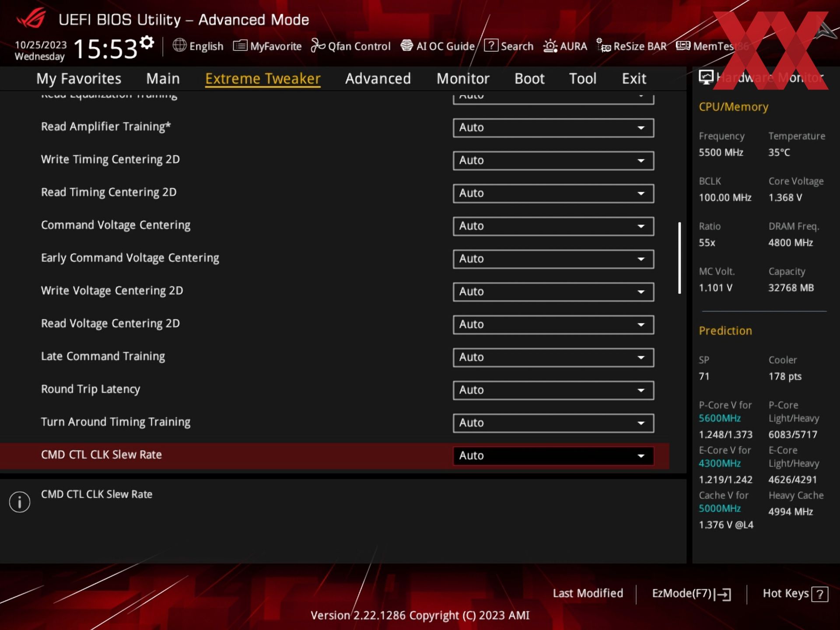Viewport: 840px width, 630px height.
Task: Select Write Timing Centering 2D label
Action: point(110,159)
